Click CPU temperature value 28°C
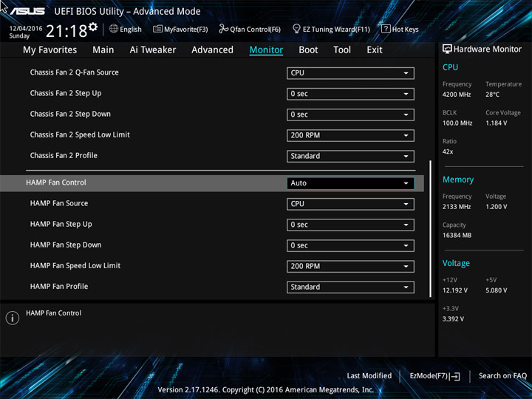532x399 pixels. pos(492,95)
